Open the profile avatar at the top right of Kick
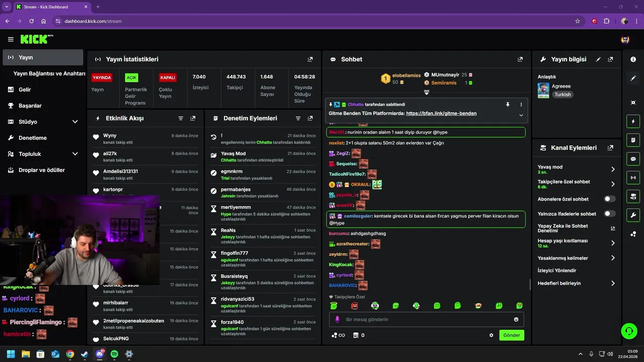The width and height of the screenshot is (644, 362). [x=625, y=39]
